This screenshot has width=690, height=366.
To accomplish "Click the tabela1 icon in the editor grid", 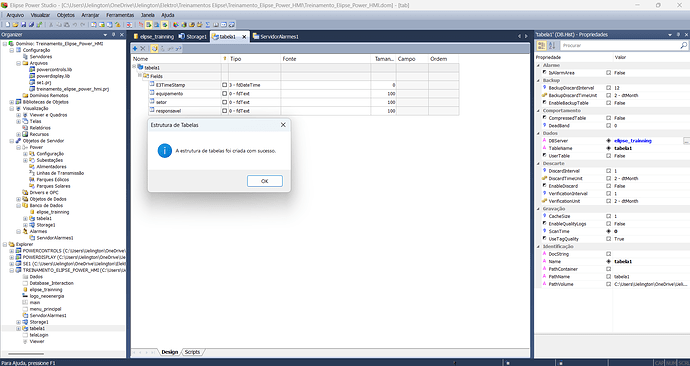I will [x=140, y=67].
